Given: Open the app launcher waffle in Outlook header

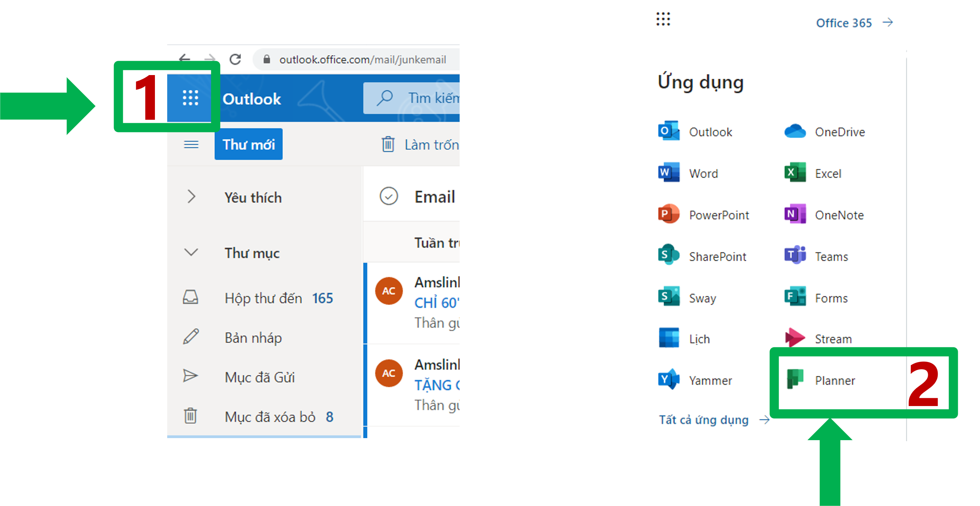Looking at the screenshot, I should pos(190,98).
